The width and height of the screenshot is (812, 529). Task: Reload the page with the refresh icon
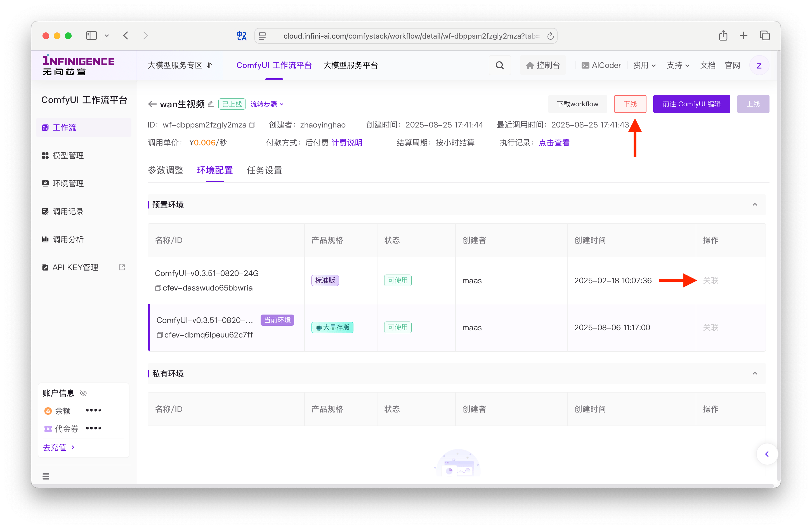pos(550,36)
